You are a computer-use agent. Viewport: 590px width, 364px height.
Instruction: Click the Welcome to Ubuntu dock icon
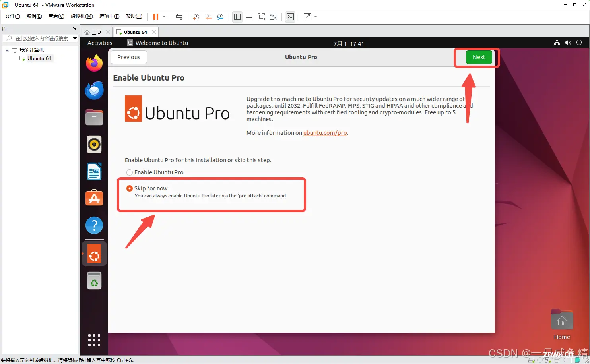coord(94,254)
